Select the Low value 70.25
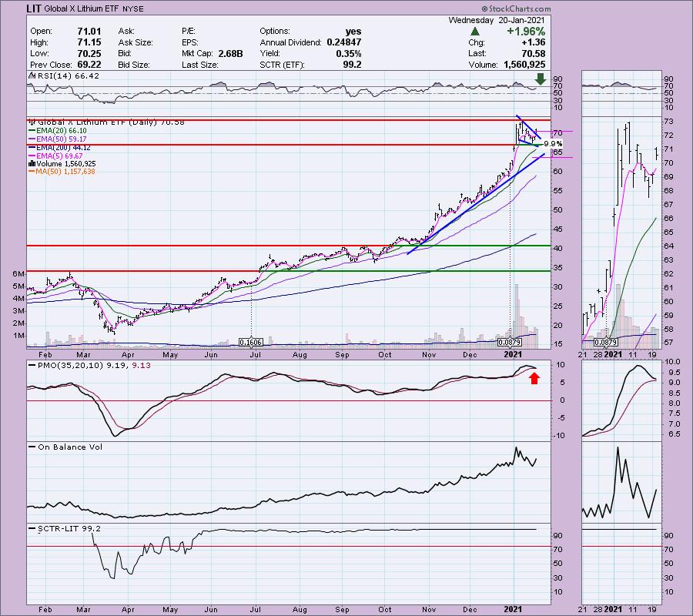This screenshot has width=693, height=616. coord(89,53)
